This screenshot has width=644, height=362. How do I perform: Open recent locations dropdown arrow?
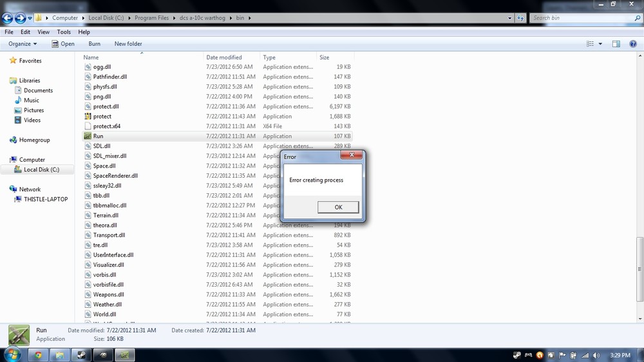pos(30,18)
